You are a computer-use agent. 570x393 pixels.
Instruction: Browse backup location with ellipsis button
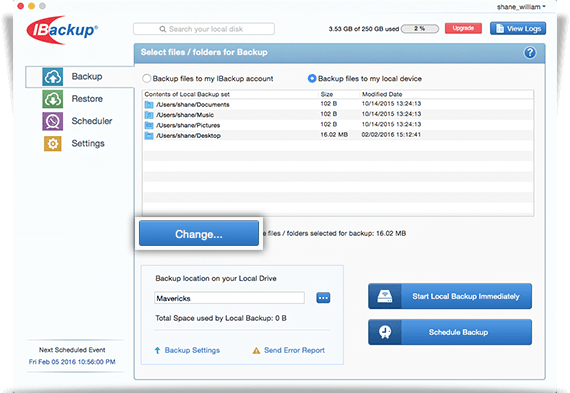pos(323,298)
